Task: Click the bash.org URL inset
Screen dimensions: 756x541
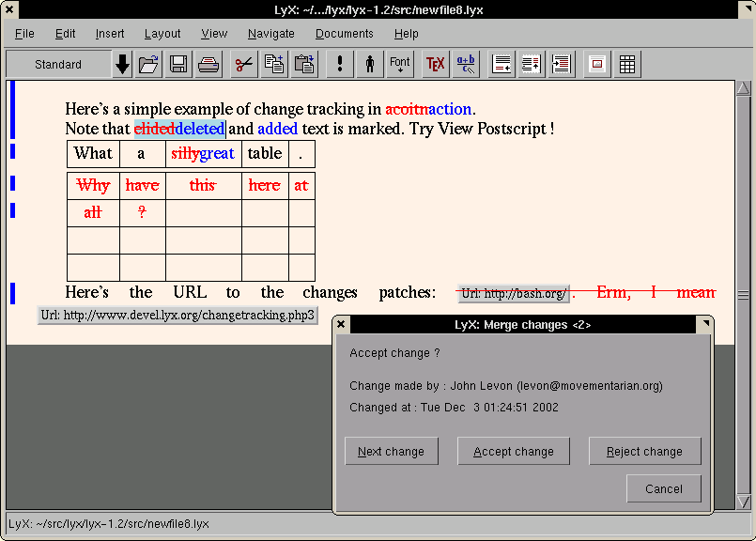Action: click(x=514, y=294)
